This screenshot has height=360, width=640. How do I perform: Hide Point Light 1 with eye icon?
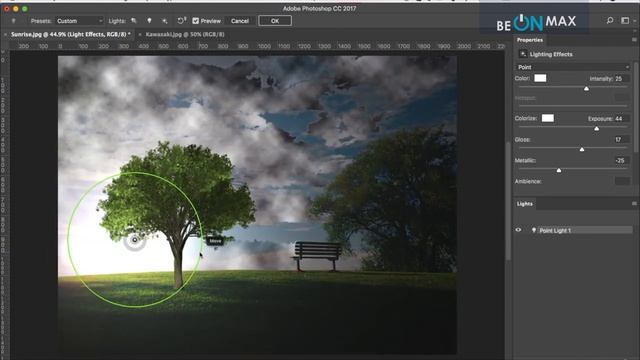click(518, 230)
